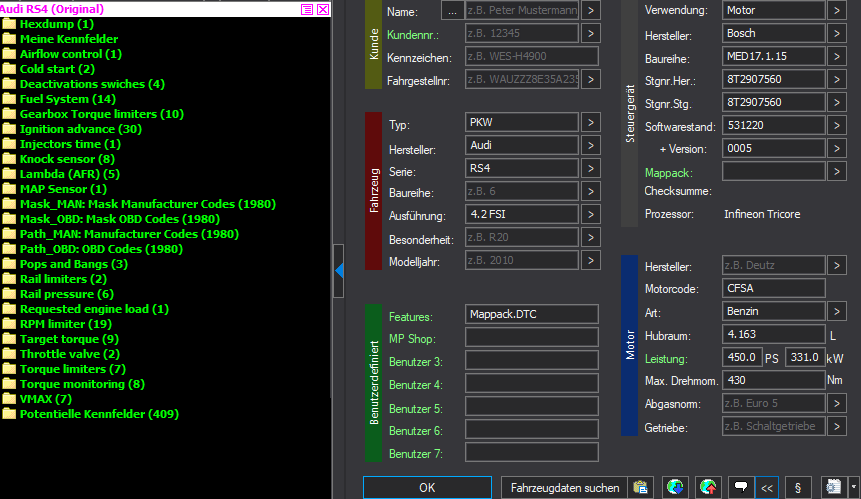Screen dimensions: 861x499
Task: Click the Fahrgestellnr. input field
Action: point(522,80)
